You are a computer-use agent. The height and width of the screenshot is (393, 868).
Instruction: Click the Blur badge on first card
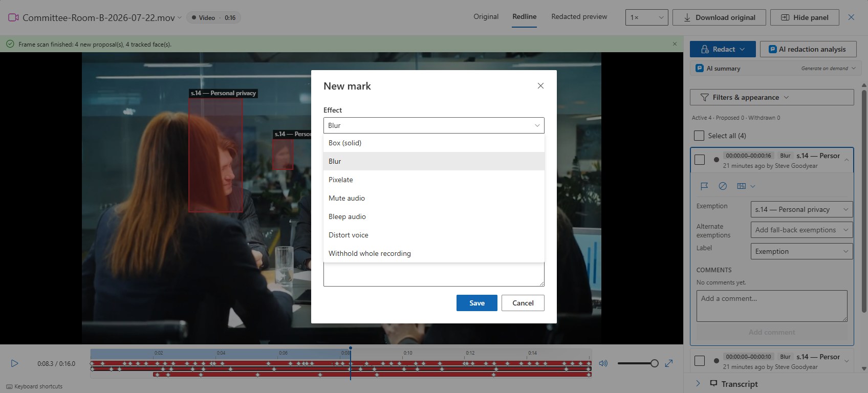785,156
